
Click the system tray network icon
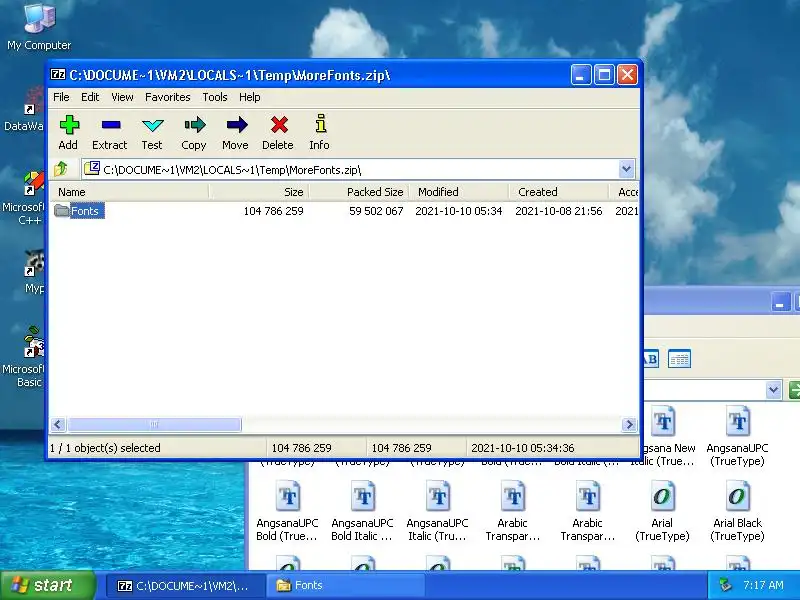726,585
